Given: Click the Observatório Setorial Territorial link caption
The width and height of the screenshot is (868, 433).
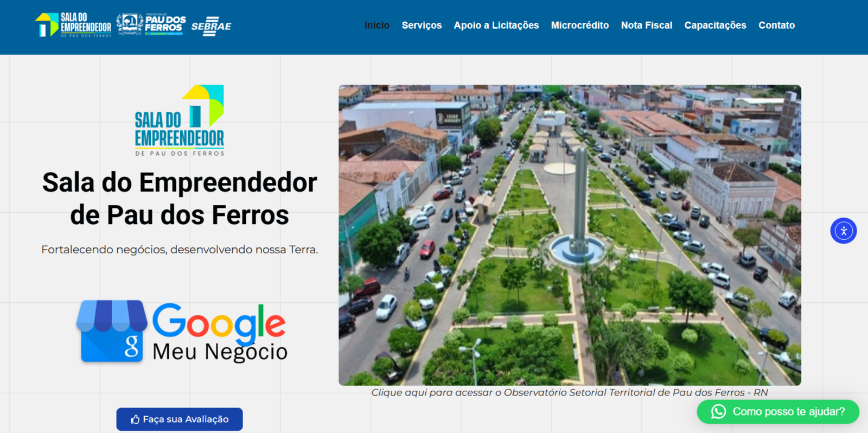Looking at the screenshot, I should click(570, 392).
